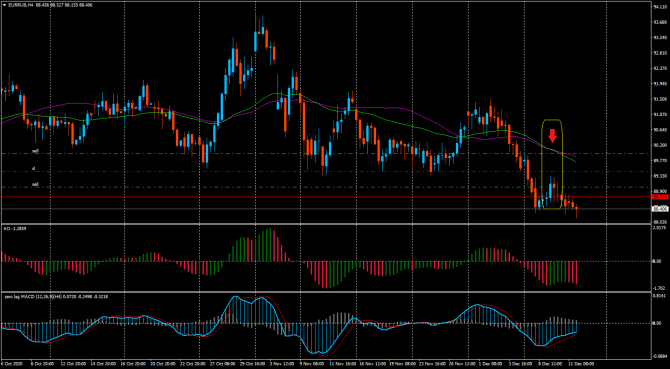Image resolution: width=670 pixels, height=369 pixels.
Task: Click the green moving average line end
Action: 575,161
